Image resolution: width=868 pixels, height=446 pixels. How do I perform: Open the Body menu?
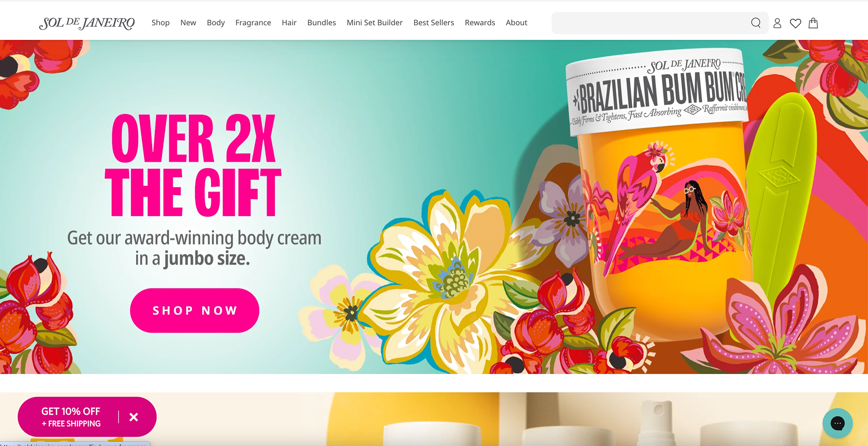[x=216, y=23]
